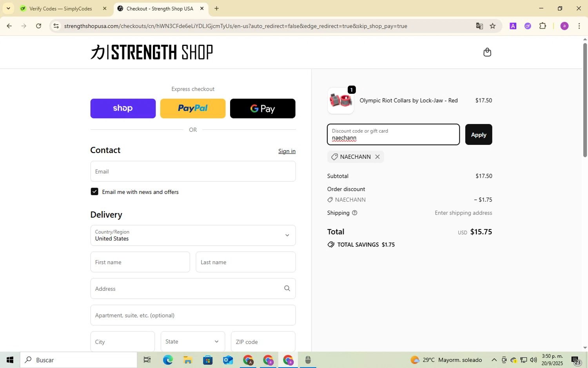Bookmark this page with star icon
588x368 pixels.
[x=493, y=26]
